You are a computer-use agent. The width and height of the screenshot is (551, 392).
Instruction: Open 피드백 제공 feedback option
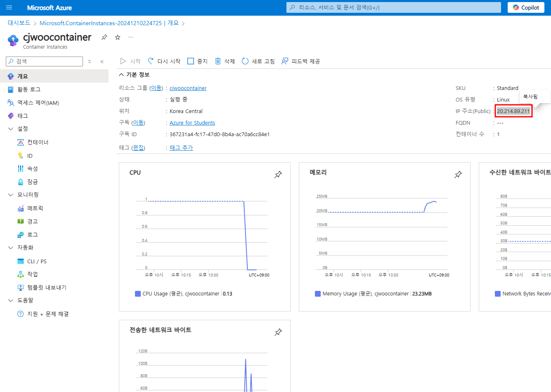pyautogui.click(x=301, y=61)
